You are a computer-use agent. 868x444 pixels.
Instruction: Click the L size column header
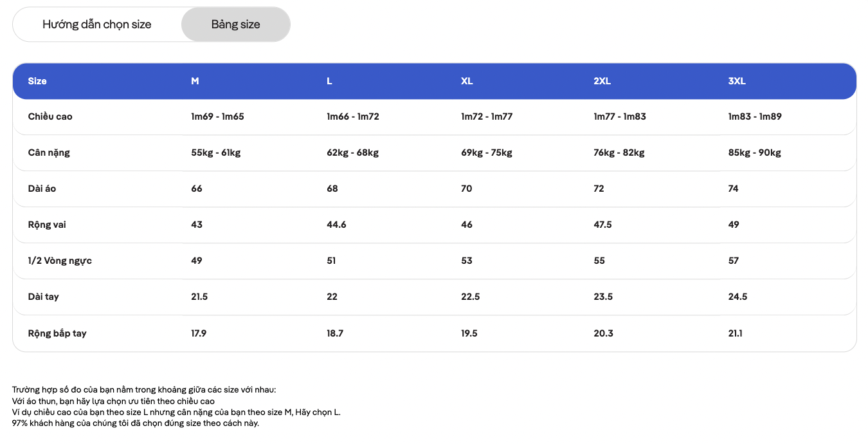[x=329, y=81]
